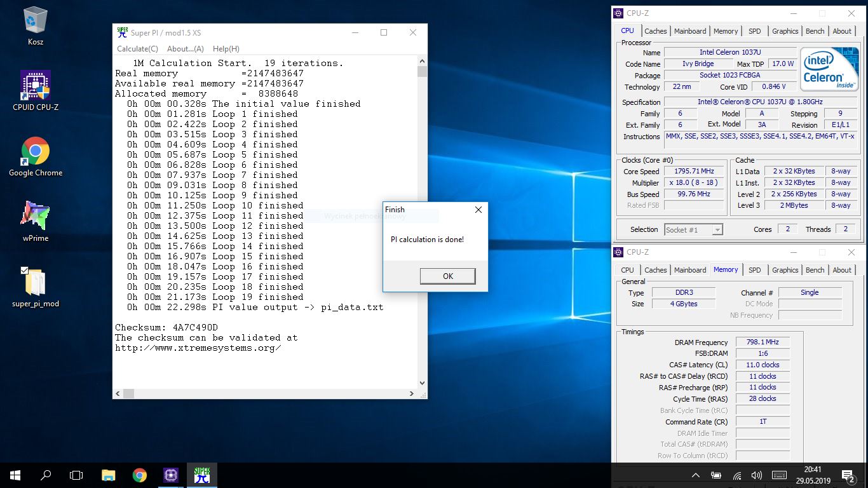Select Caches tab in bottom CPU-Z
Image resolution: width=868 pixels, height=488 pixels.
click(656, 270)
